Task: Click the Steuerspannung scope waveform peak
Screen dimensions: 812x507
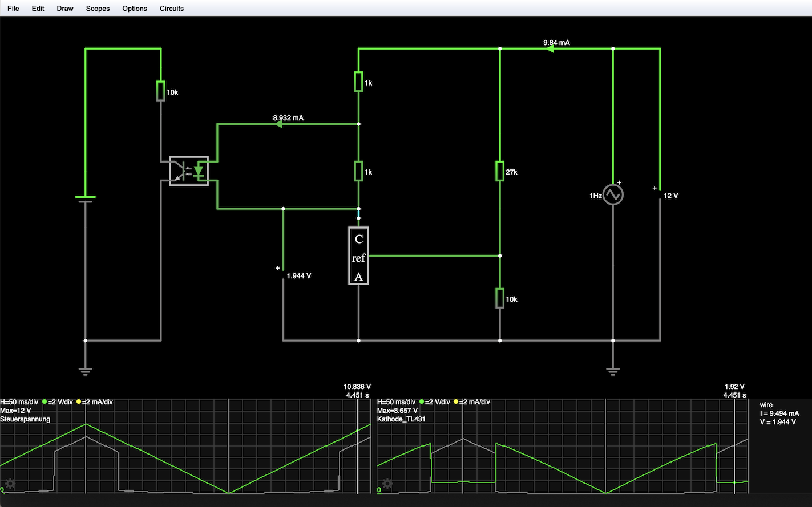Action: pos(86,424)
